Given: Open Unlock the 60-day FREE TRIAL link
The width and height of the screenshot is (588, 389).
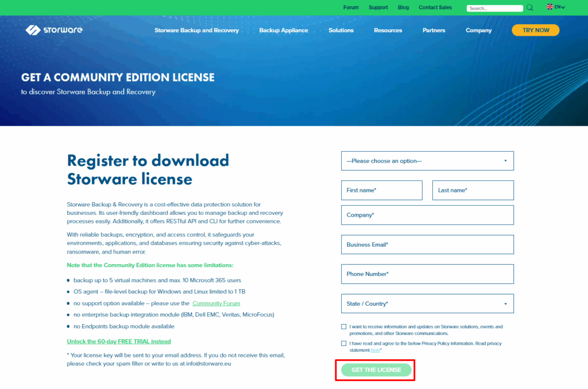Looking at the screenshot, I should pyautogui.click(x=118, y=341).
